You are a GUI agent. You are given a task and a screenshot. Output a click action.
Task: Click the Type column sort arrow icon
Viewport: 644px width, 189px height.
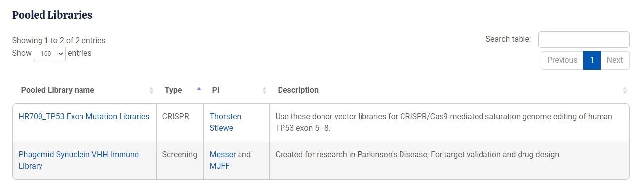199,89
